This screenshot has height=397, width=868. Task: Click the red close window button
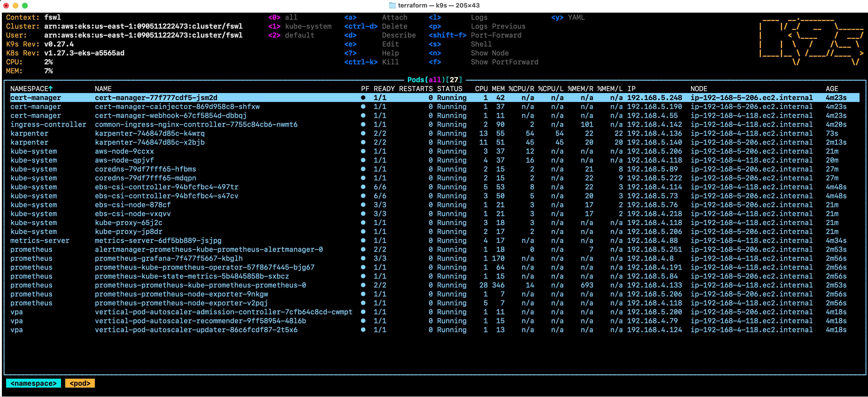(x=6, y=5)
